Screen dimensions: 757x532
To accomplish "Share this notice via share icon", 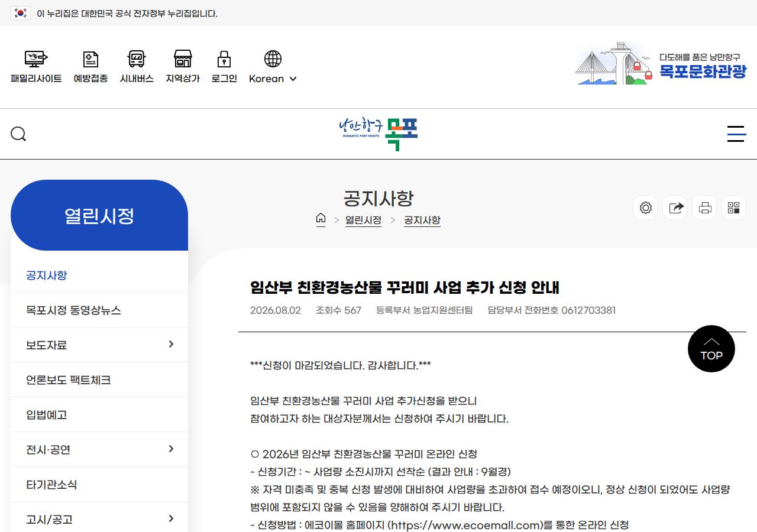I will [675, 208].
